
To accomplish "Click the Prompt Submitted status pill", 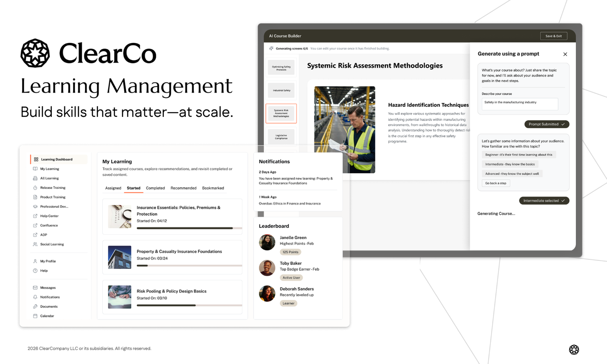I will [x=547, y=124].
